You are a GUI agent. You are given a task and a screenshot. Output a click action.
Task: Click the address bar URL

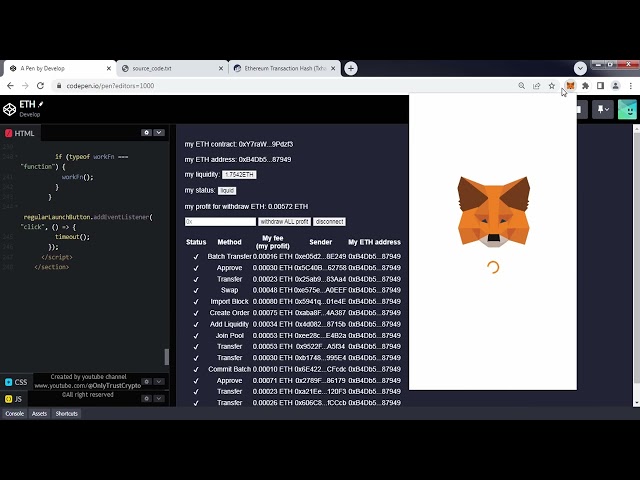(x=110, y=86)
